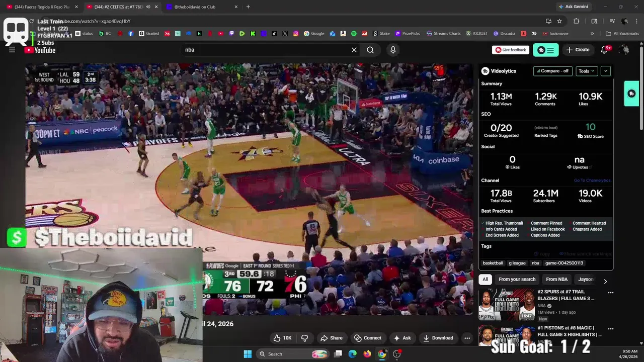Open Microsoft Edge from taskbar
Viewport: 644px width, 362px height.
click(353, 354)
